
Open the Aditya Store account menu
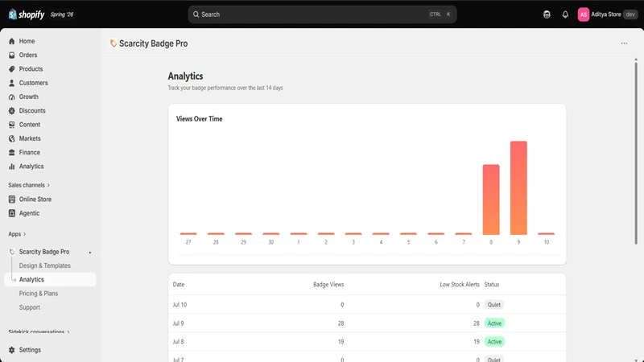[x=608, y=14]
